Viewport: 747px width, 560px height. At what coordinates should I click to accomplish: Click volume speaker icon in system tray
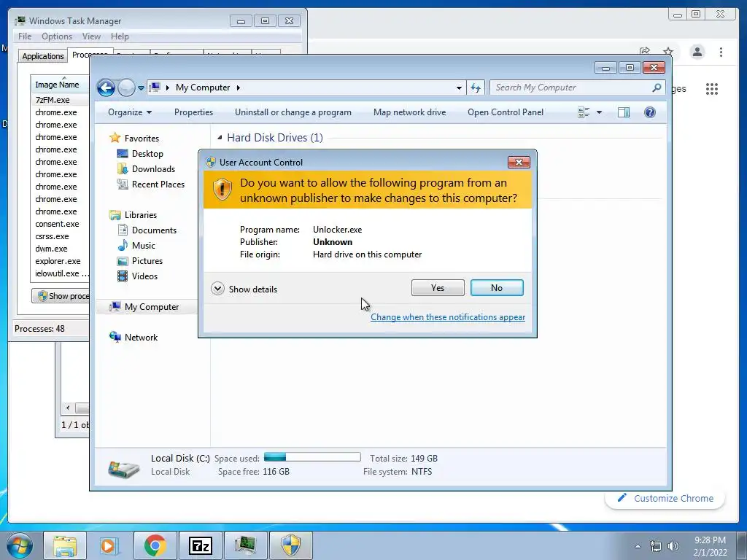click(x=673, y=546)
